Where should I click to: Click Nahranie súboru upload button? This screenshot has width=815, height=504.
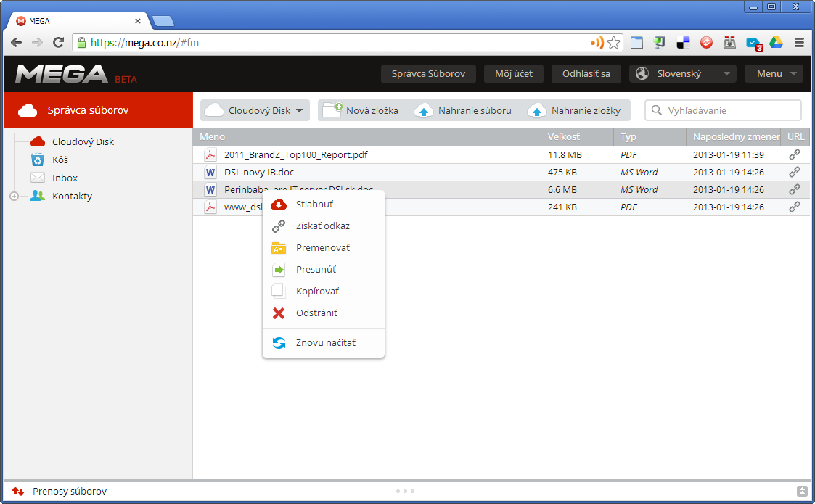coord(463,110)
